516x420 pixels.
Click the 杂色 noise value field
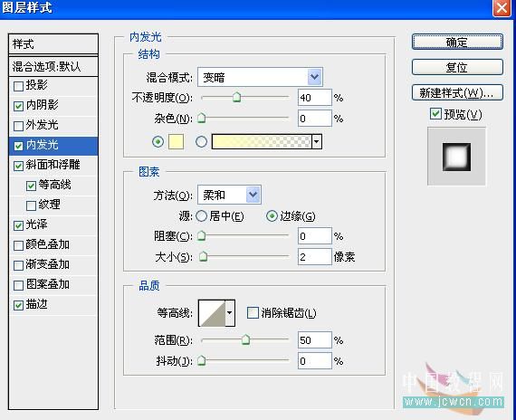point(315,119)
